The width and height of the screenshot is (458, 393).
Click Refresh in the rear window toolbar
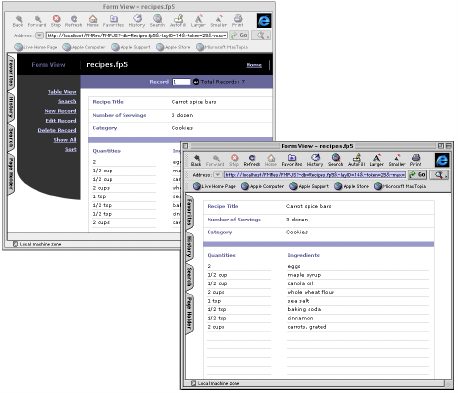click(74, 21)
